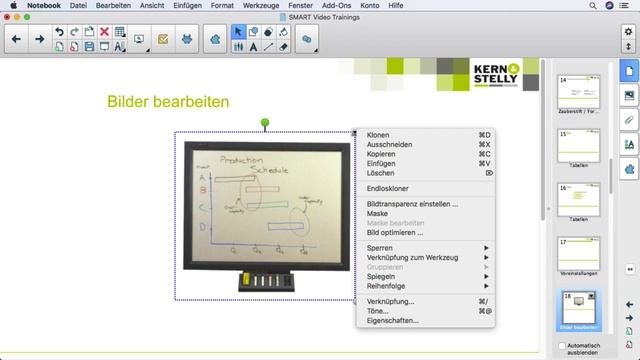Select the line tool

pyautogui.click(x=268, y=47)
